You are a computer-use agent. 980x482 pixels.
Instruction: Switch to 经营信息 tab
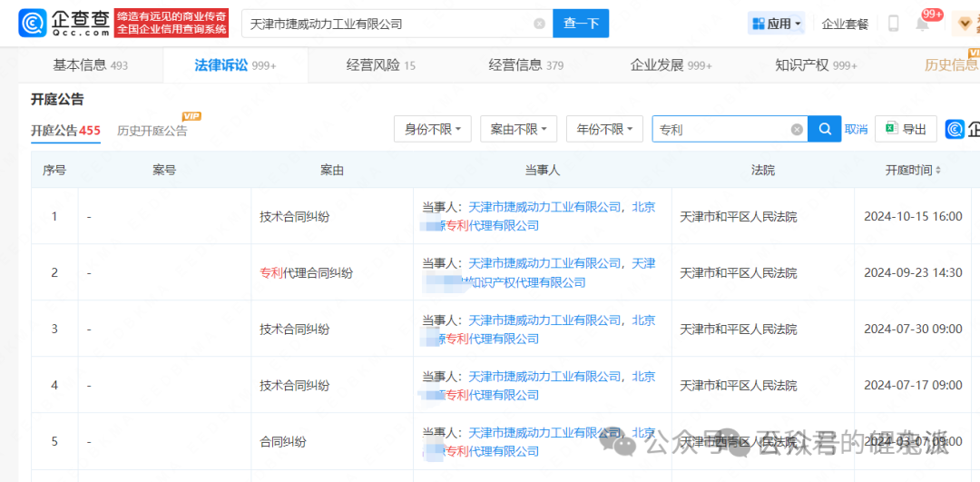(x=525, y=65)
